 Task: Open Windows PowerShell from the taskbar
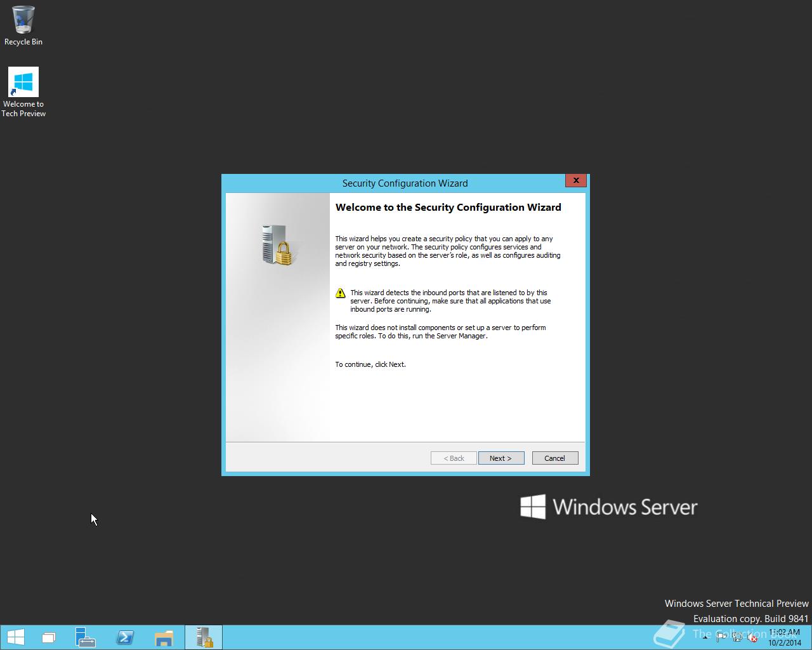125,637
